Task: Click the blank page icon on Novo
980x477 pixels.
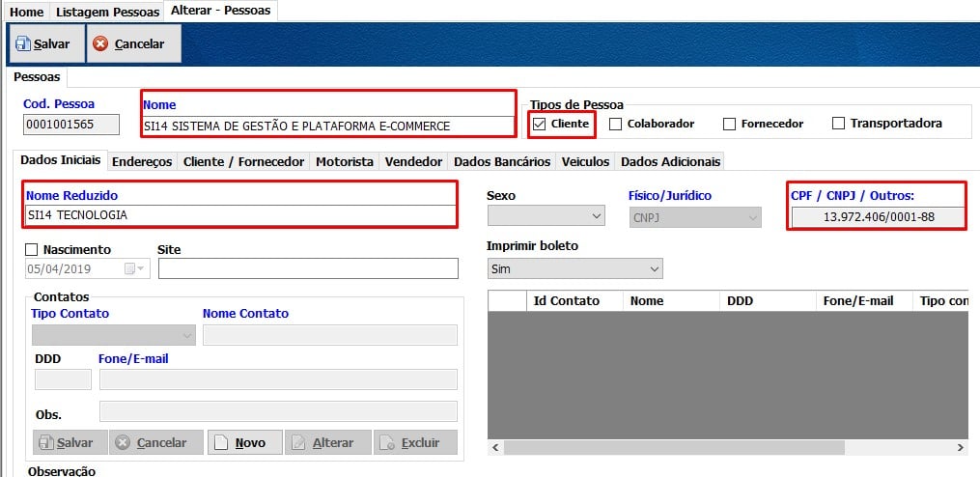Action: tap(220, 442)
